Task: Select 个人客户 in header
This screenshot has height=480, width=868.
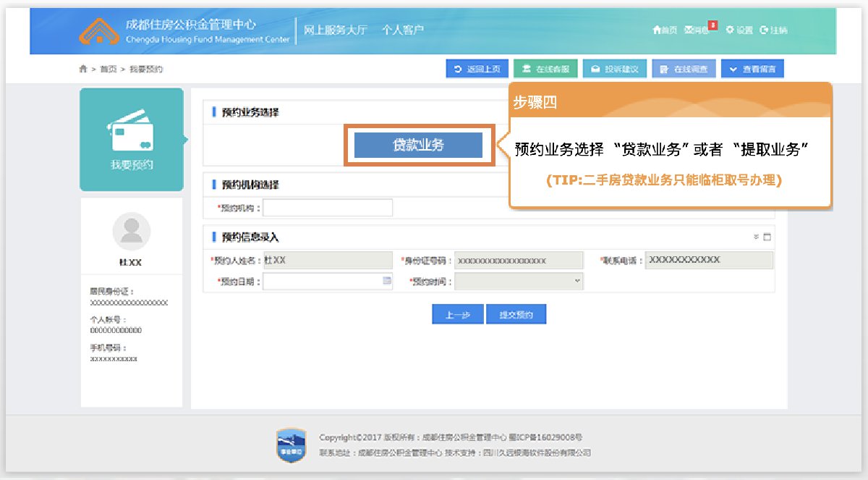Action: point(402,30)
